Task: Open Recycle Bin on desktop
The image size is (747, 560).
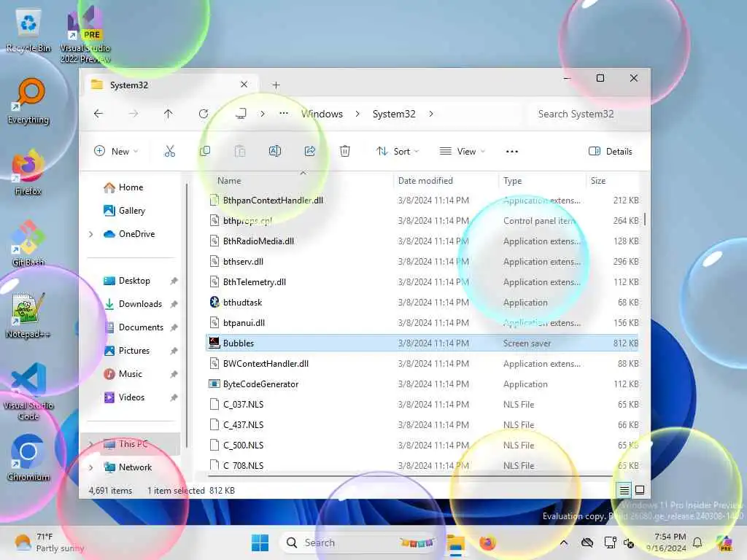Action: click(28, 31)
